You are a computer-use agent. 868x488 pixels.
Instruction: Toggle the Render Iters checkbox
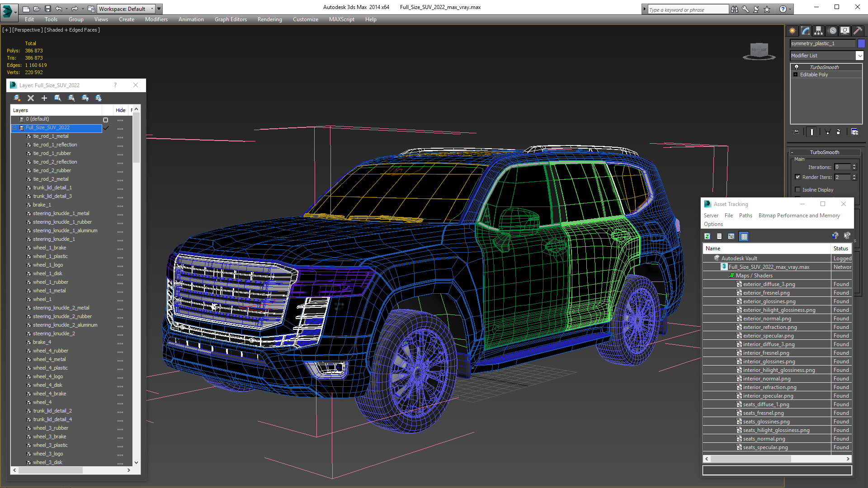click(x=797, y=177)
